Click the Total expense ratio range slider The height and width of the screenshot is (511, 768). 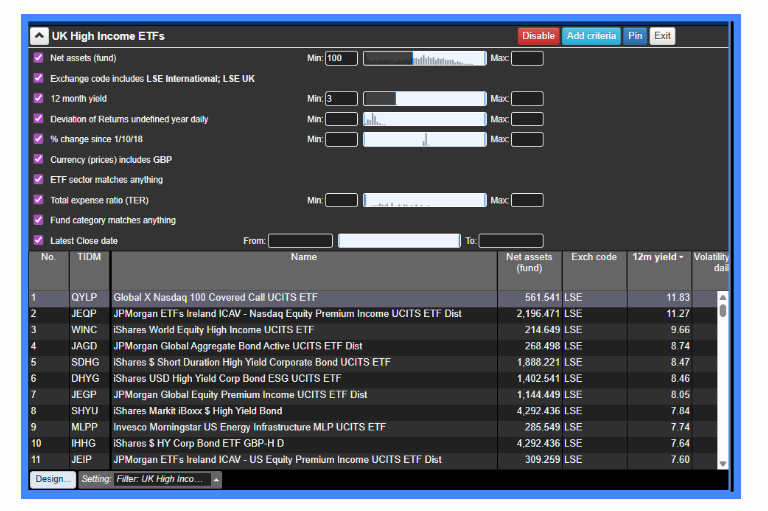[x=424, y=200]
